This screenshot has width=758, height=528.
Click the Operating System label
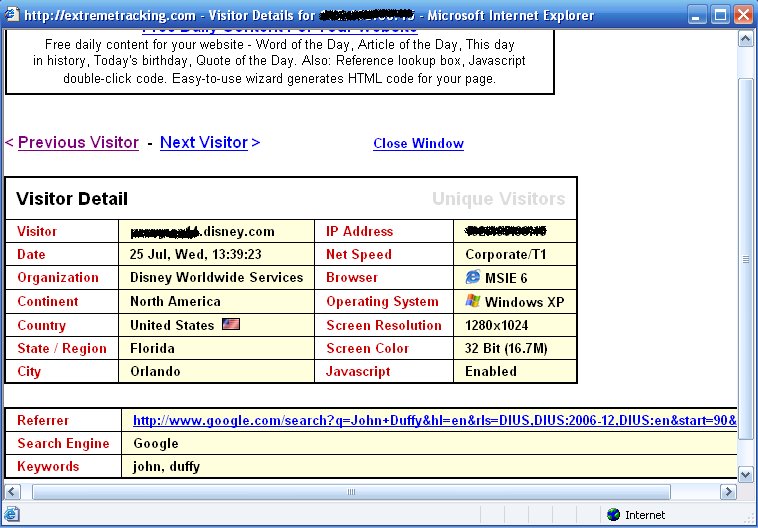(x=382, y=302)
